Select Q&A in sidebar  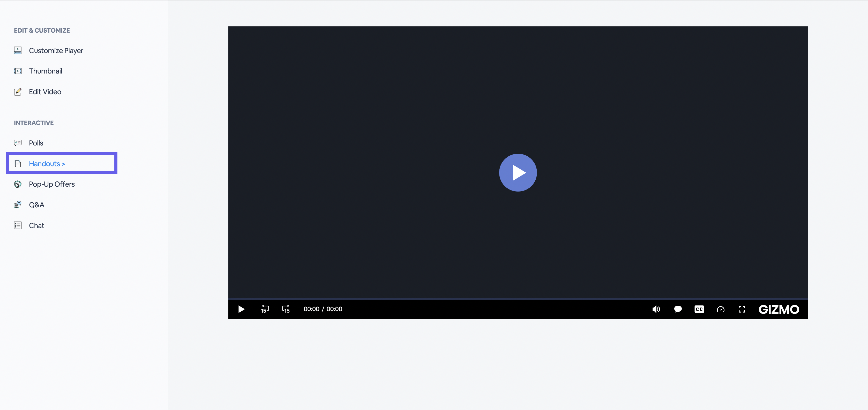(36, 205)
